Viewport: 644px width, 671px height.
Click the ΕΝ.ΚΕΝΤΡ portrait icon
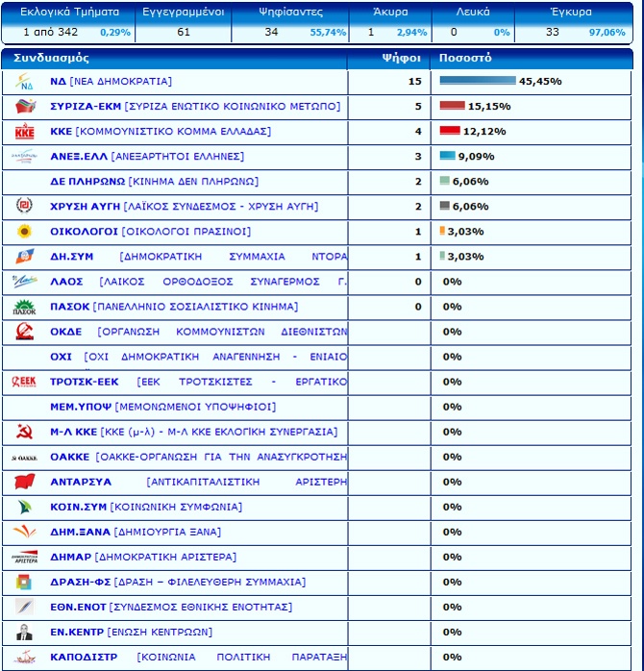(x=24, y=632)
